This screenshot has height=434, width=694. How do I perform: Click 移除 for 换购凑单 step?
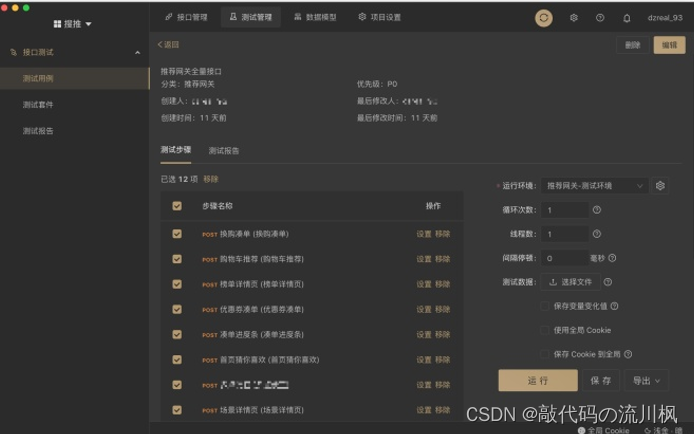coord(442,234)
